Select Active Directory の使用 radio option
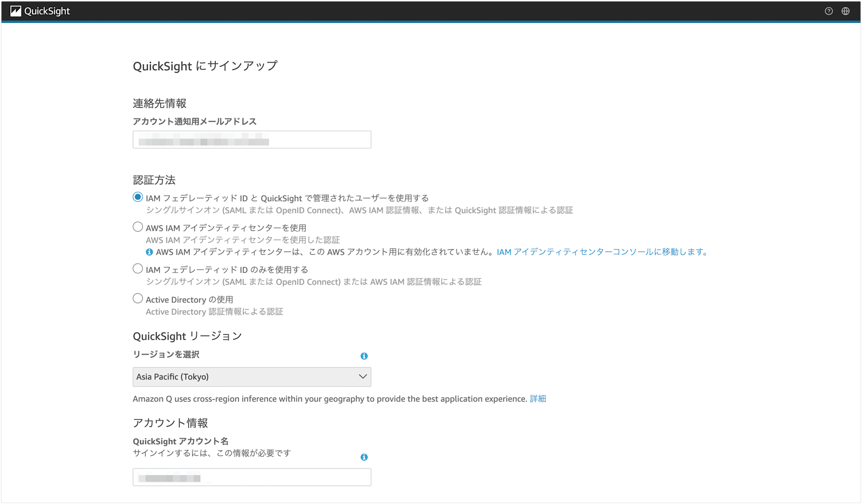Image resolution: width=862 pixels, height=504 pixels. click(137, 299)
